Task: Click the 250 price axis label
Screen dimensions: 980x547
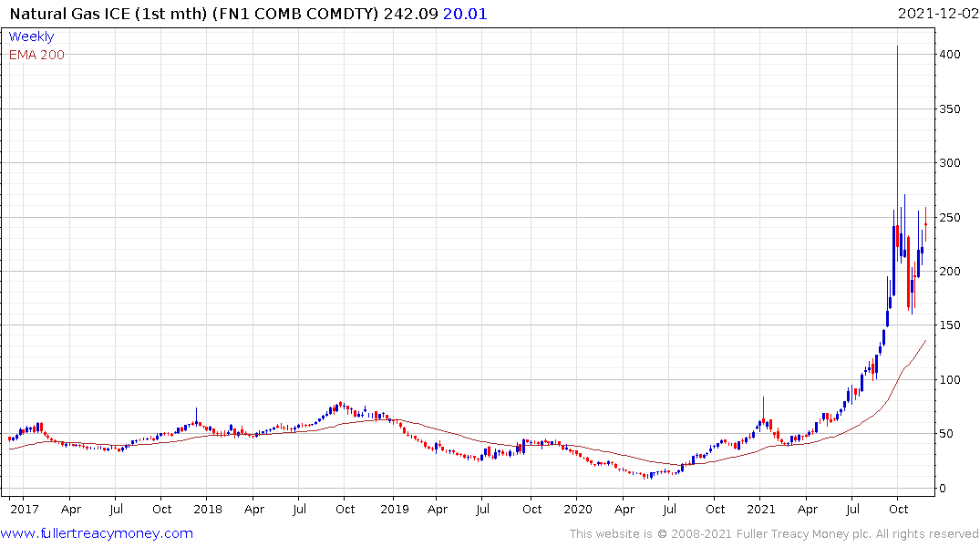Action: pos(950,218)
